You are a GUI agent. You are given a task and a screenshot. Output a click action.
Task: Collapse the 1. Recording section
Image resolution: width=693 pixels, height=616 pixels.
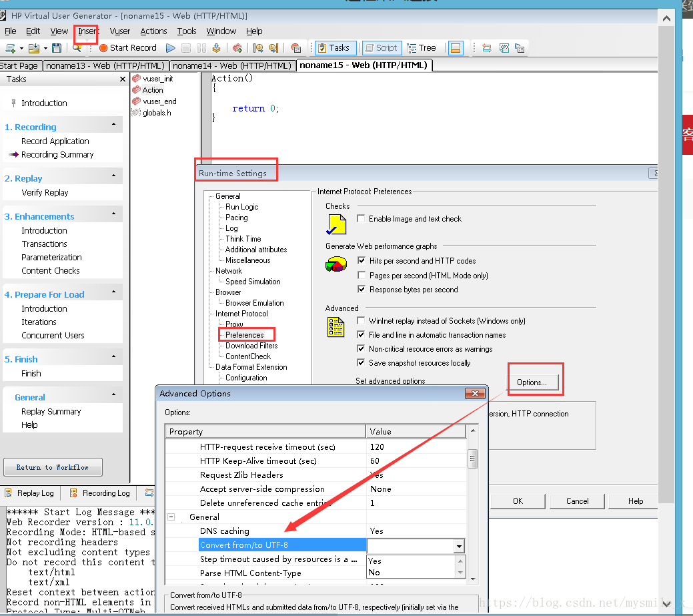[x=113, y=124]
